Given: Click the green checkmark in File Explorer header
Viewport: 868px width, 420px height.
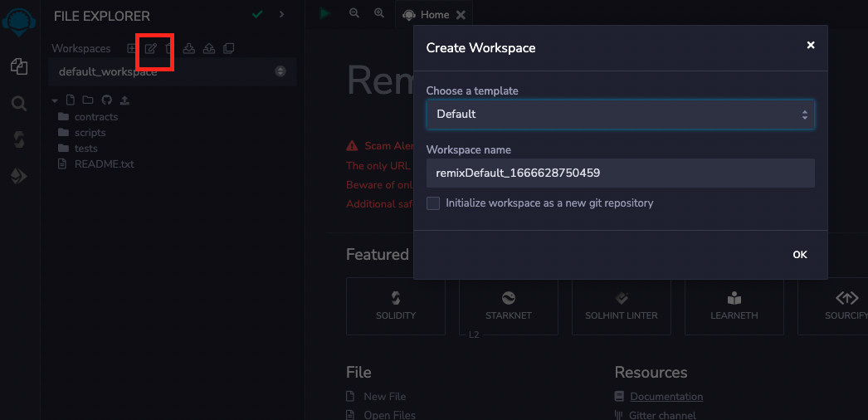Looking at the screenshot, I should 257,14.
